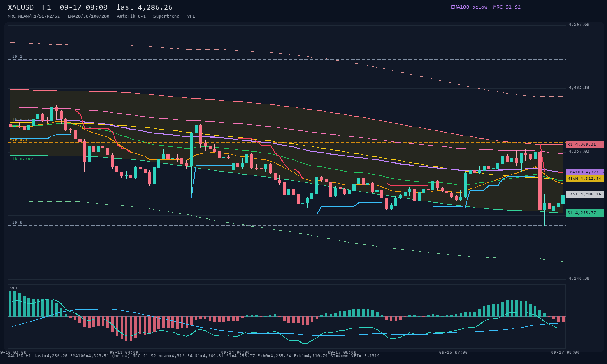Image resolution: width=607 pixels, height=364 pixels.
Task: Click the MEAN 4,312.54 price tag
Action: pyautogui.click(x=585, y=179)
